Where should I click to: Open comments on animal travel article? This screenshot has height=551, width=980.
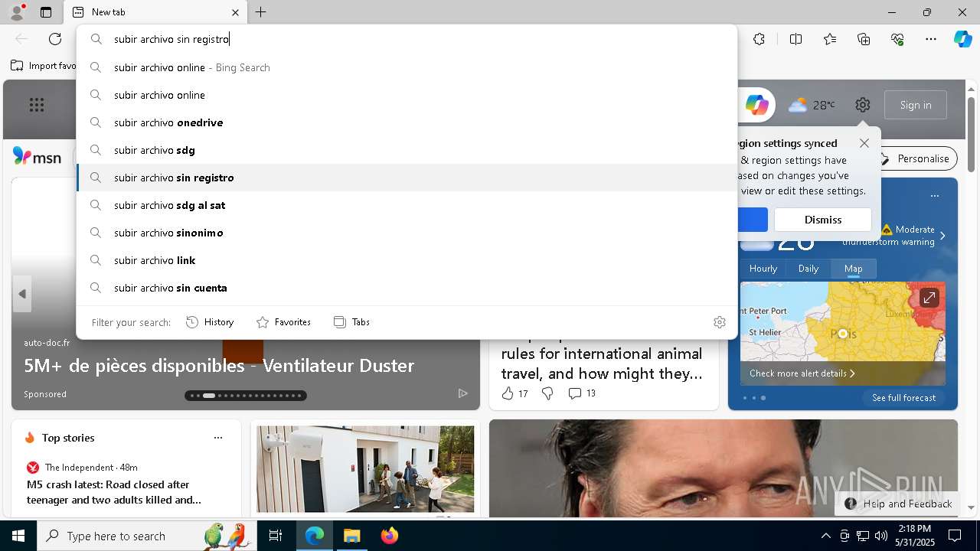(582, 393)
